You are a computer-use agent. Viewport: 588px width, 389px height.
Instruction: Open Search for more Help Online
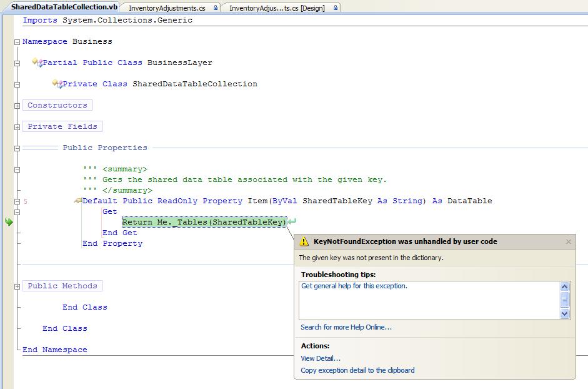click(x=346, y=327)
